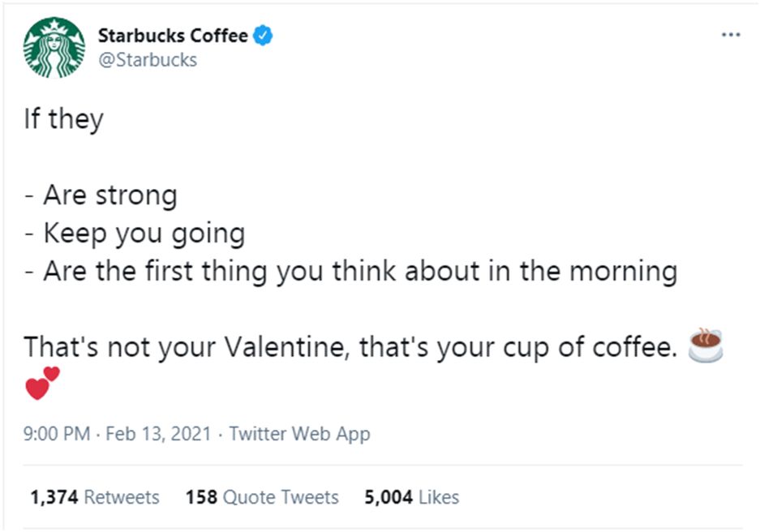
Task: Click the "Are strong" bullet line
Action: (109, 195)
